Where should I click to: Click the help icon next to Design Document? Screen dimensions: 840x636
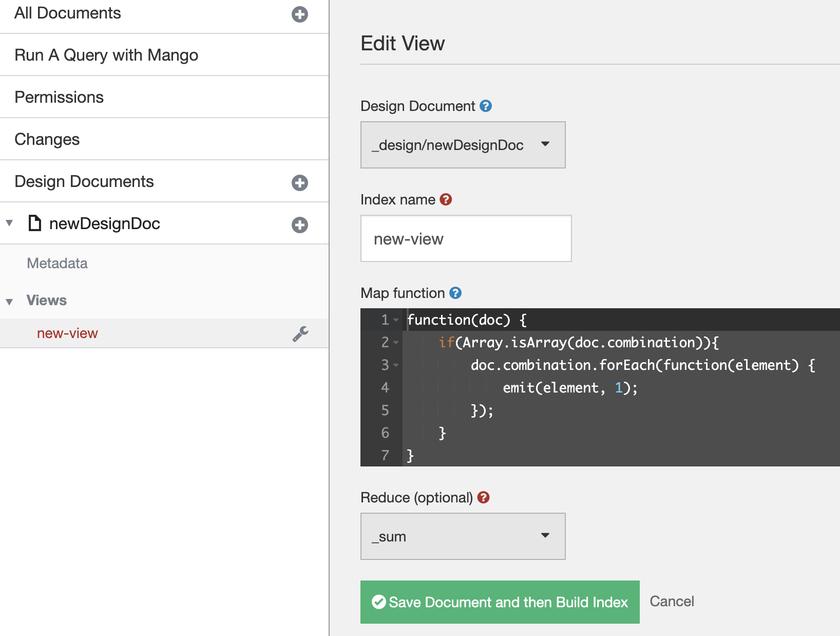pos(486,106)
